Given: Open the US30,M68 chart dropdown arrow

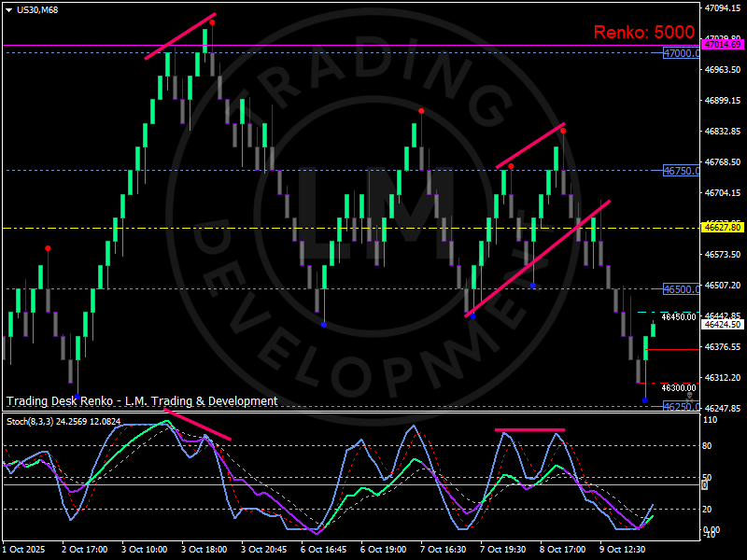Looking at the screenshot, I should [x=8, y=7].
